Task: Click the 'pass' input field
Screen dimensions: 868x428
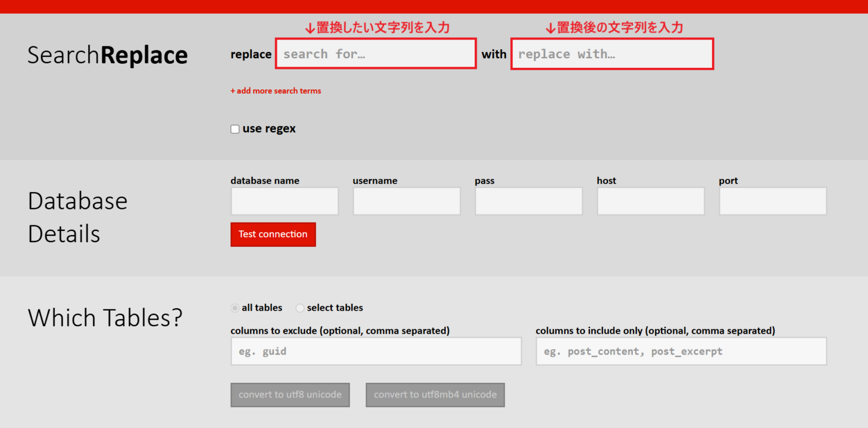Action: [x=528, y=201]
